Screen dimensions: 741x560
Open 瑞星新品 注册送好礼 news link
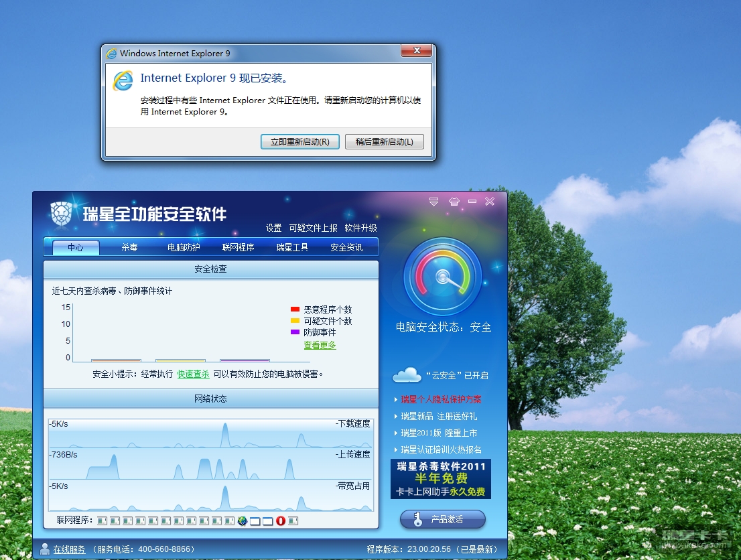click(x=439, y=416)
